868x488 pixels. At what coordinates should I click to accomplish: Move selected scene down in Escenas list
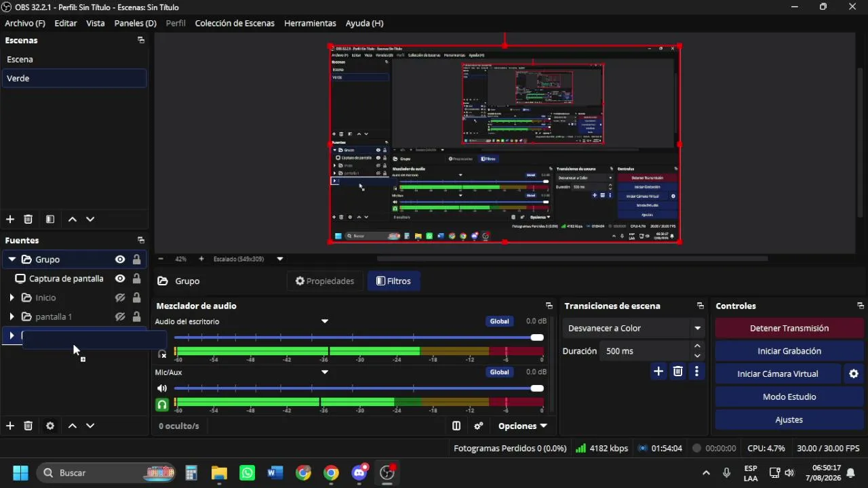(x=90, y=219)
